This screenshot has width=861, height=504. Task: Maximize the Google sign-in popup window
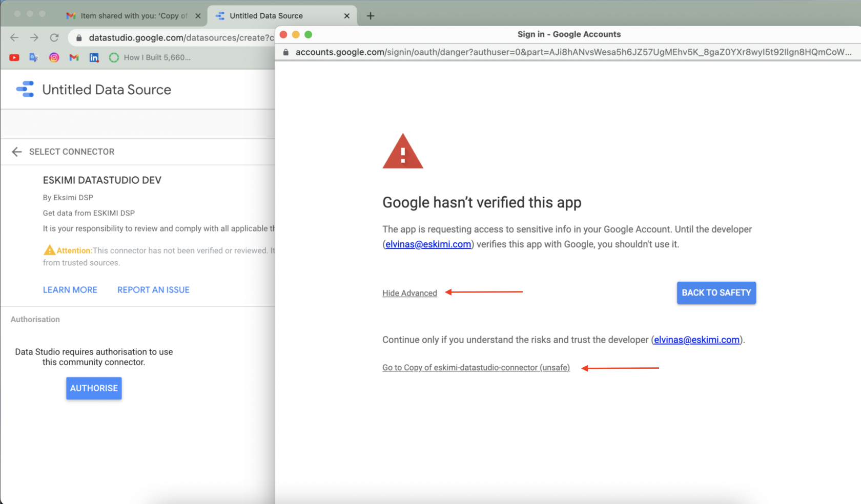pos(308,34)
